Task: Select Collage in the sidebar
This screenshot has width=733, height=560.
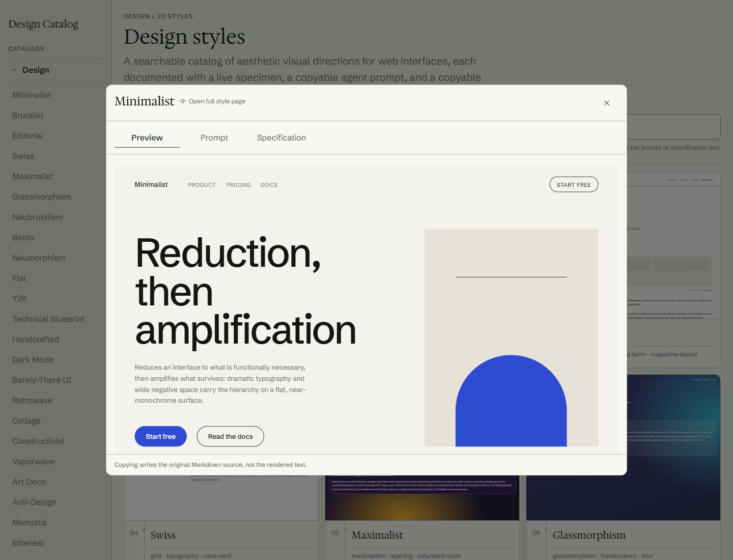Action: (26, 421)
